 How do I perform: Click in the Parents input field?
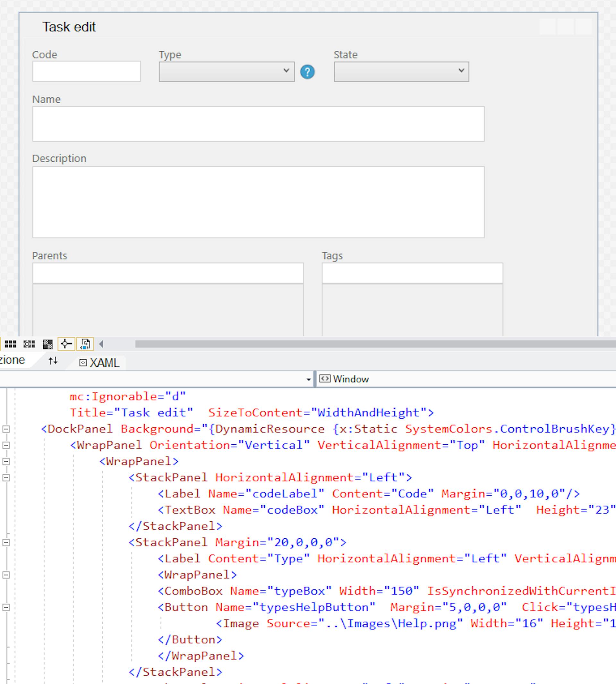[168, 273]
